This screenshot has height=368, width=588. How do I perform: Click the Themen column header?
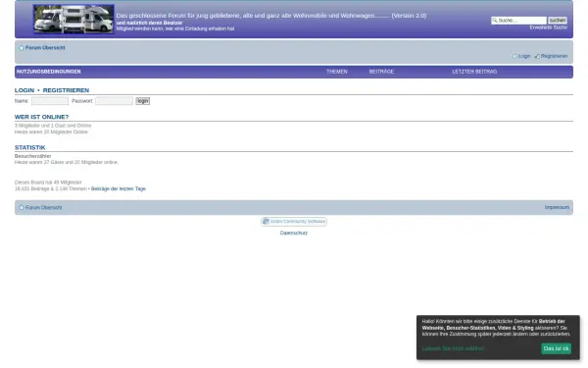(337, 72)
